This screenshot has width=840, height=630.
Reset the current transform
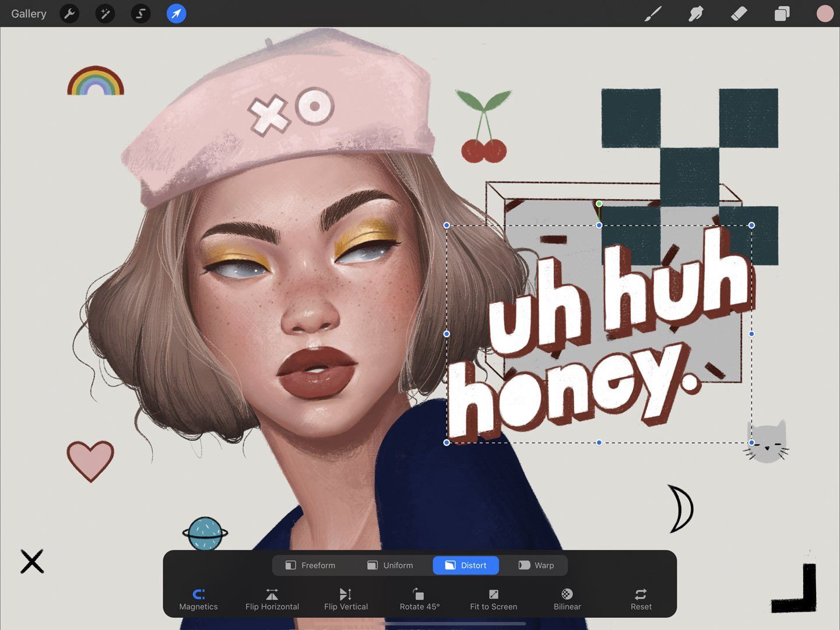[640, 599]
